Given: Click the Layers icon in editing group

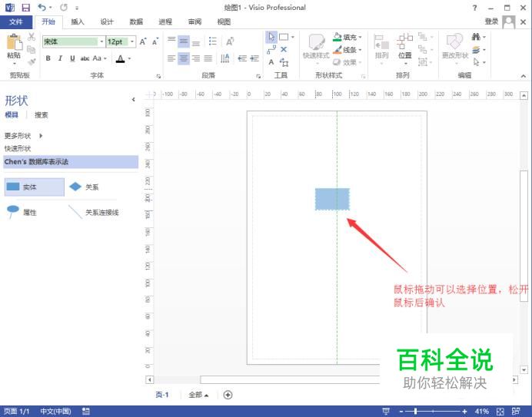Looking at the screenshot, I should (x=476, y=50).
